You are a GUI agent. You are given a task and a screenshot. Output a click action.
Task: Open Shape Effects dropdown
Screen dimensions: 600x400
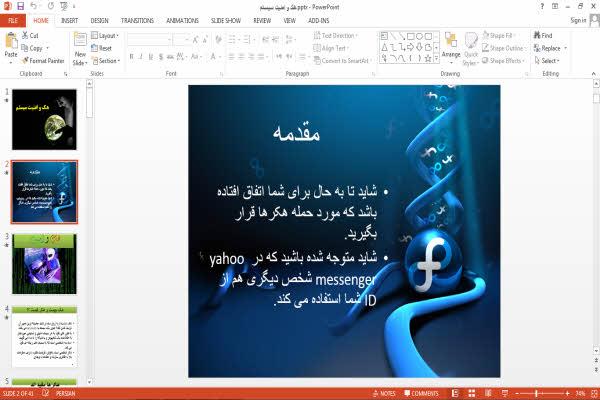coord(504,60)
